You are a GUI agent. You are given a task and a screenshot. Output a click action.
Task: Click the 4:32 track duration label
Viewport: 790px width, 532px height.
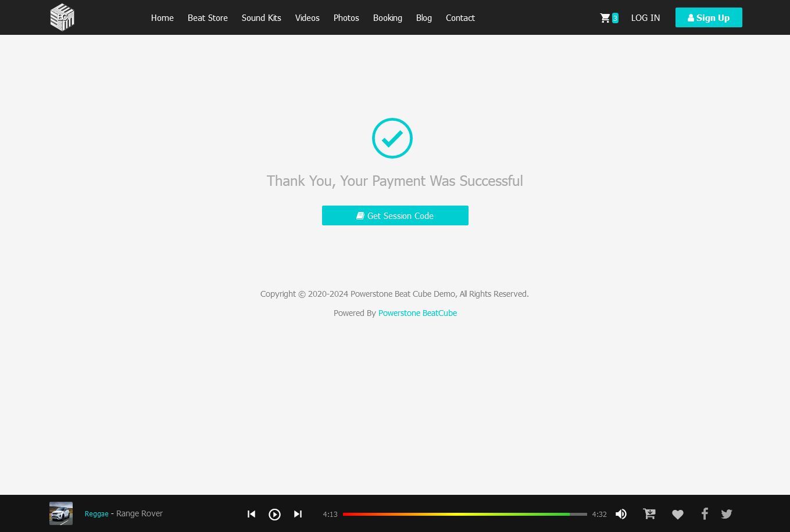(x=599, y=515)
